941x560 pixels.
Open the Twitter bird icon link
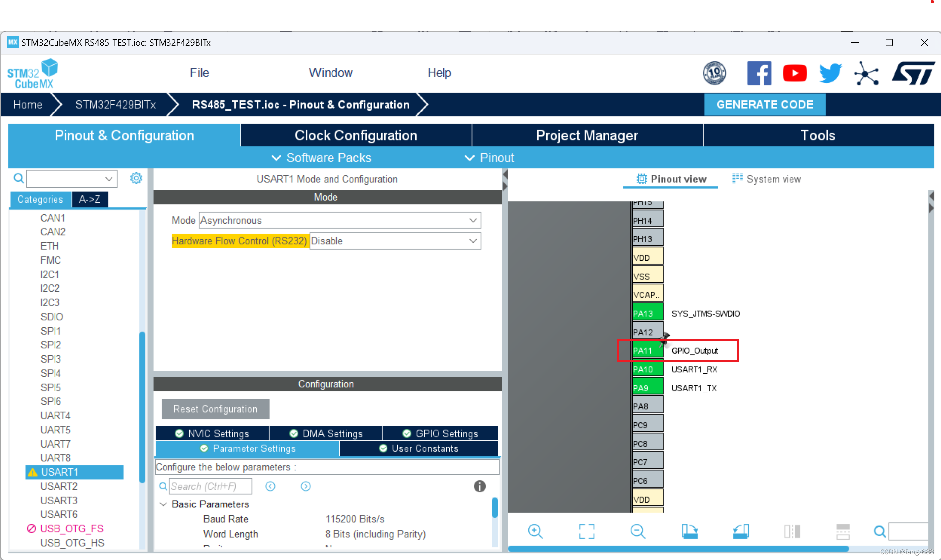(x=830, y=73)
